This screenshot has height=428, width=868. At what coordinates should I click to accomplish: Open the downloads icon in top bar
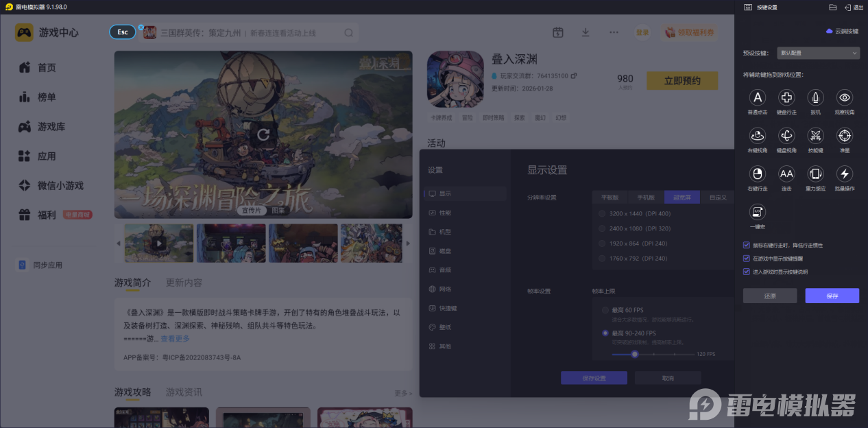[x=586, y=32]
